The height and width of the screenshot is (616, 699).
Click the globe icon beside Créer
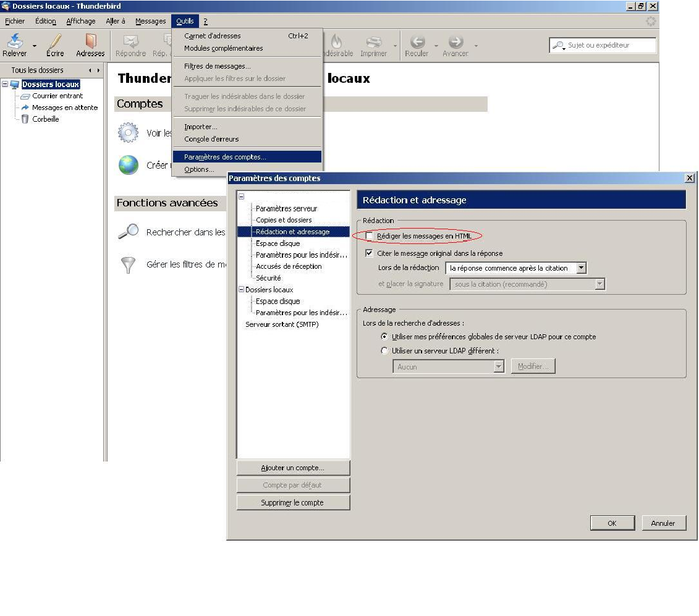(x=129, y=165)
